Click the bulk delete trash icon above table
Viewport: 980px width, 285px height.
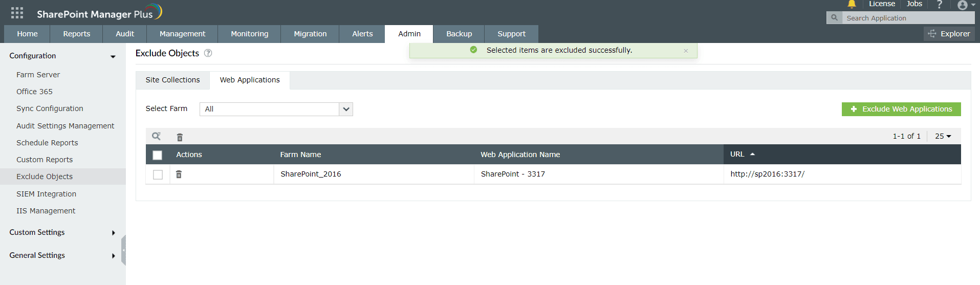point(180,137)
